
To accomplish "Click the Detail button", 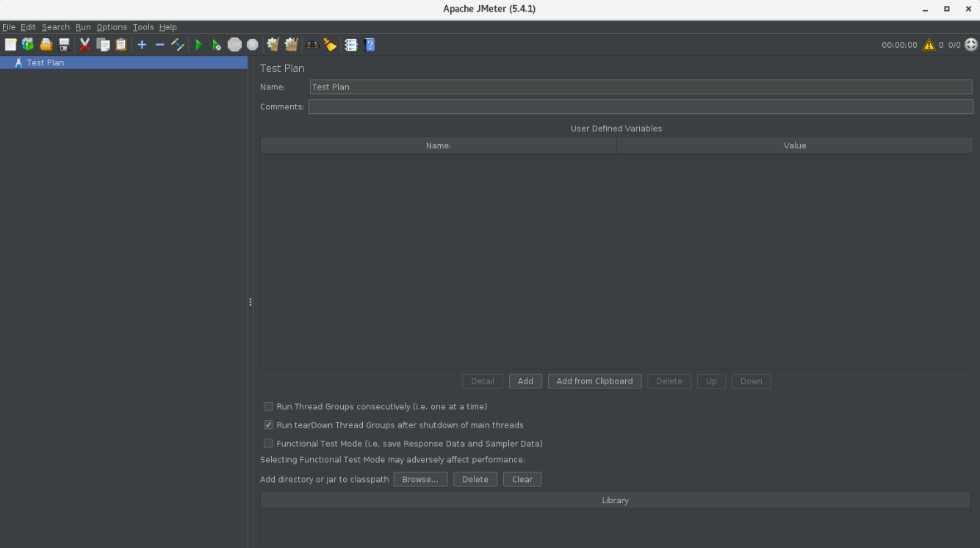I will [x=483, y=381].
